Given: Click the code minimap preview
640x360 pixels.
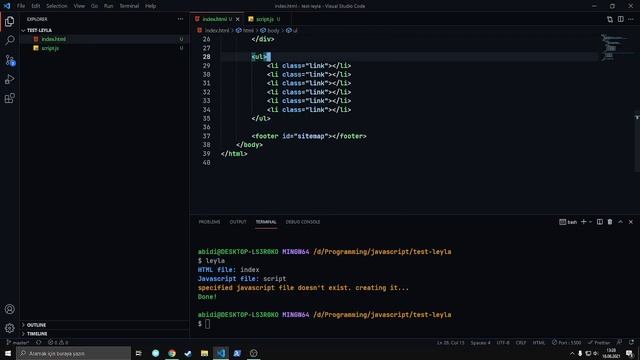Looking at the screenshot, I should [x=614, y=47].
